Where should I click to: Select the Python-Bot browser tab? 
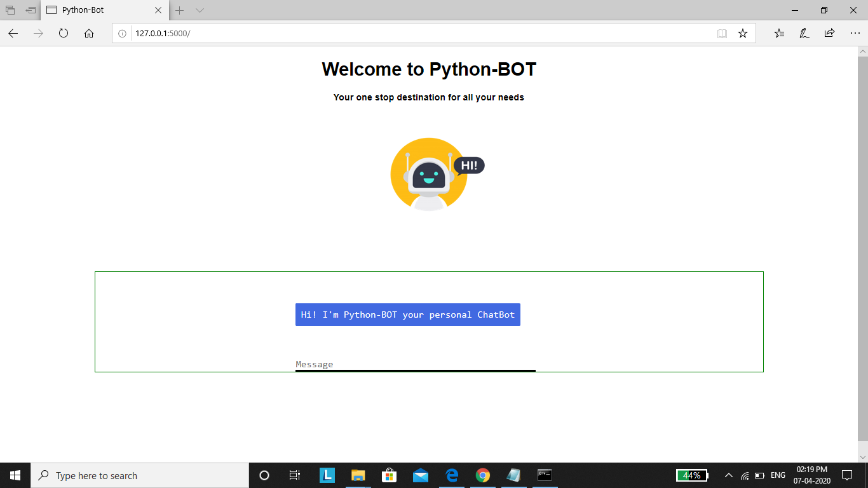(102, 10)
